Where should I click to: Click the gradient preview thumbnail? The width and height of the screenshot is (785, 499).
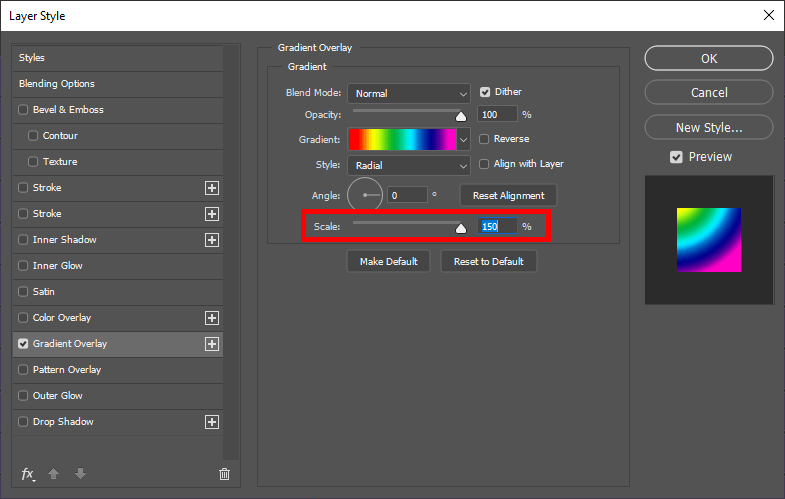[x=709, y=240]
